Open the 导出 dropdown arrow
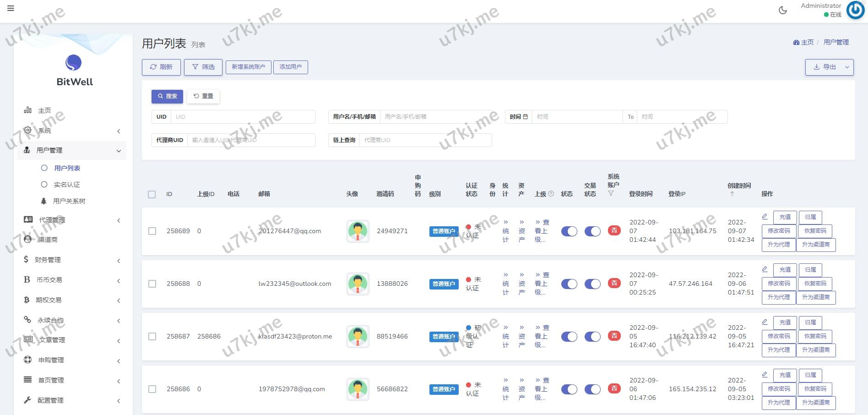This screenshot has height=415, width=868. (x=847, y=67)
